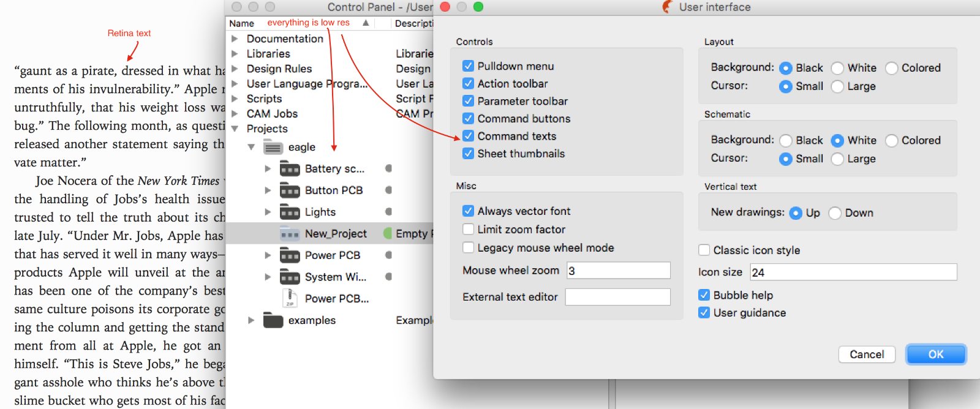Click the OK button
980x409 pixels.
coord(936,355)
